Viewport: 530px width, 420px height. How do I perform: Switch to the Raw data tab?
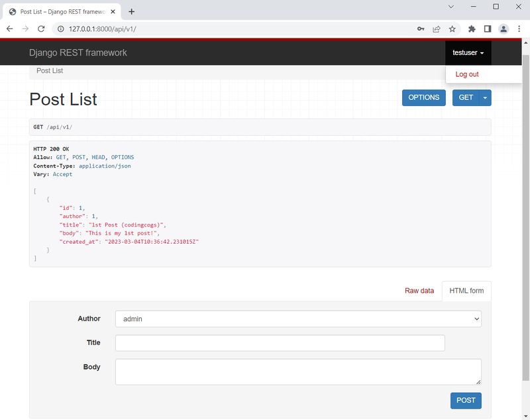(x=419, y=291)
